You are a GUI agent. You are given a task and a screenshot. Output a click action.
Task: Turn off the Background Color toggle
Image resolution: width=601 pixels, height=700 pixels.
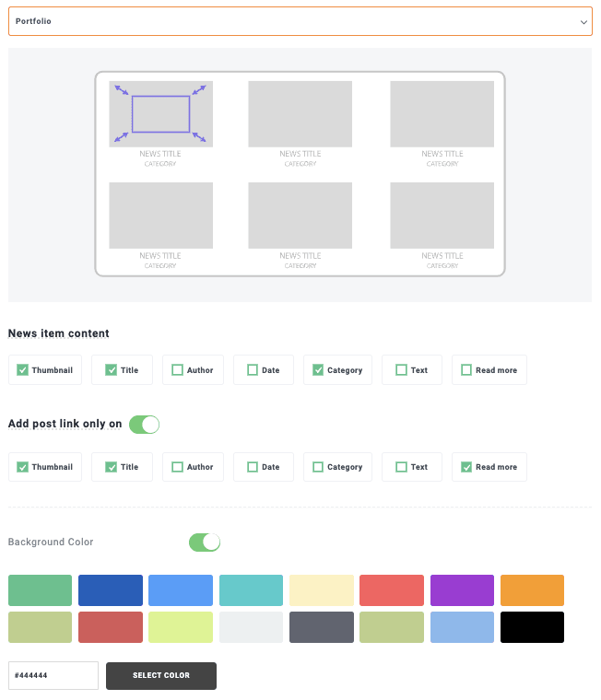click(205, 542)
